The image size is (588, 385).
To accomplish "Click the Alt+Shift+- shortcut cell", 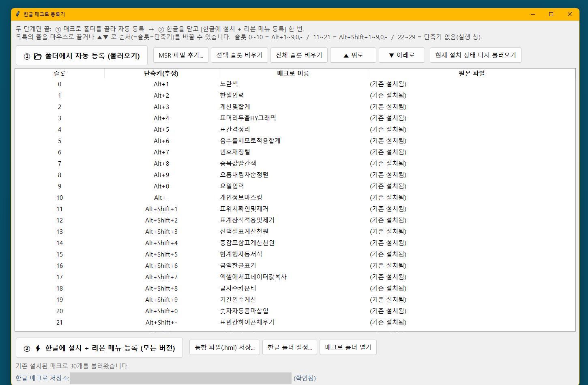I will [x=161, y=323].
